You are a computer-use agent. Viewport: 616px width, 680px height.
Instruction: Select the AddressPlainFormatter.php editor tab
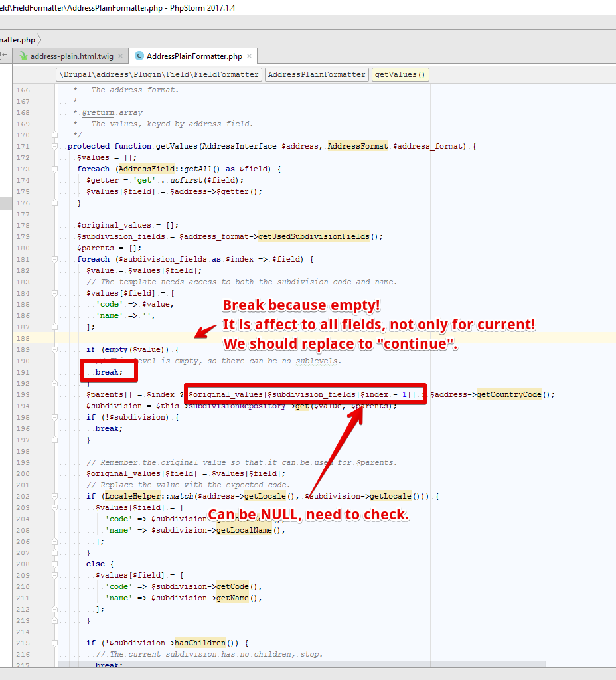[x=194, y=57]
